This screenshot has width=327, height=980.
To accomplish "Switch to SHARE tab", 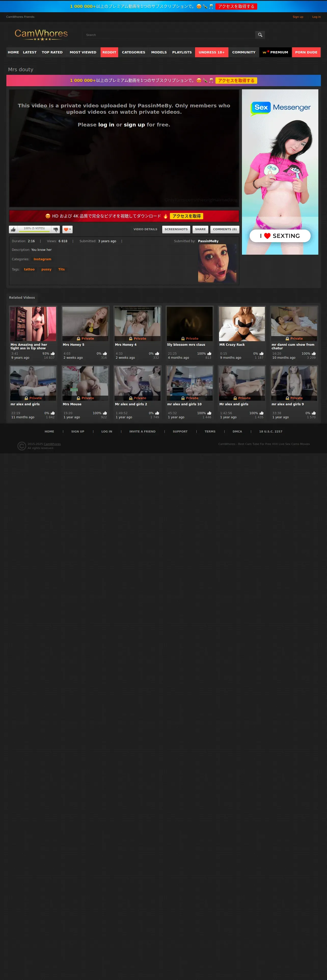I will click(x=200, y=229).
